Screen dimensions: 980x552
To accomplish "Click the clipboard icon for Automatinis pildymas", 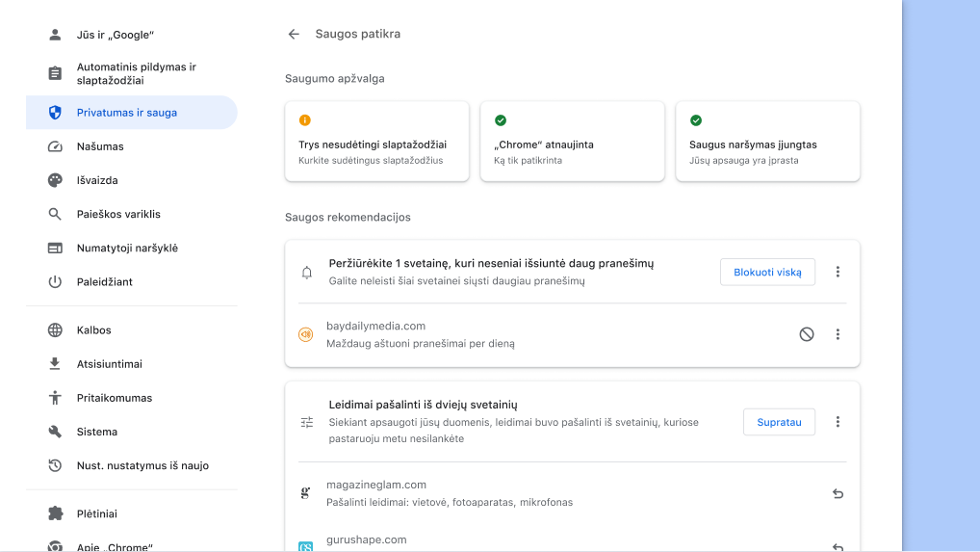I will point(55,74).
